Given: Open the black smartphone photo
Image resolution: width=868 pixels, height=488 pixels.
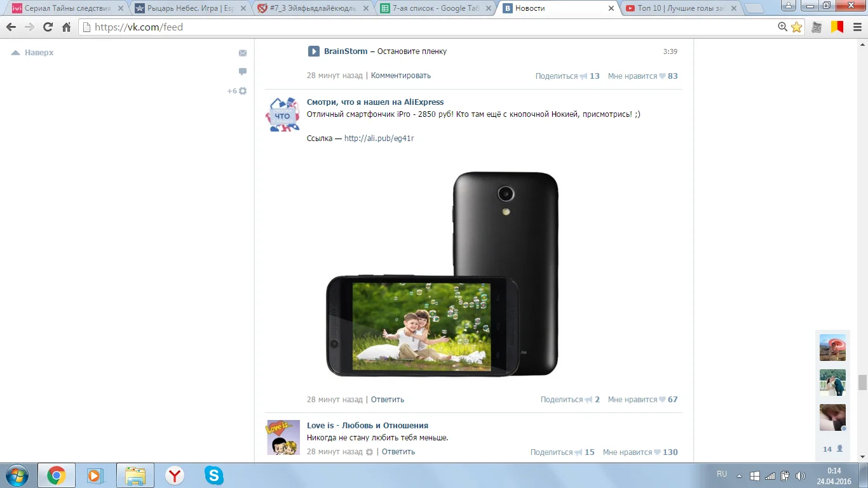Looking at the screenshot, I should (442, 274).
